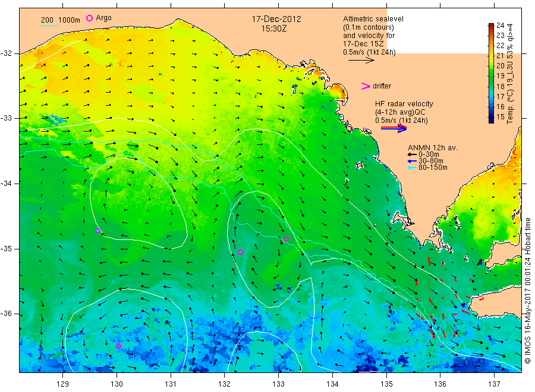Image resolution: width=535 pixels, height=392 pixels.
Task: Click the '200 1000m' contour label
Action: [61, 20]
